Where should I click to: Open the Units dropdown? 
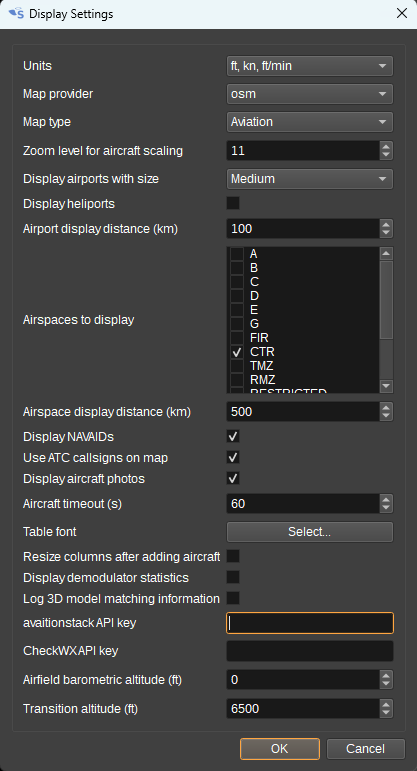pyautogui.click(x=310, y=66)
